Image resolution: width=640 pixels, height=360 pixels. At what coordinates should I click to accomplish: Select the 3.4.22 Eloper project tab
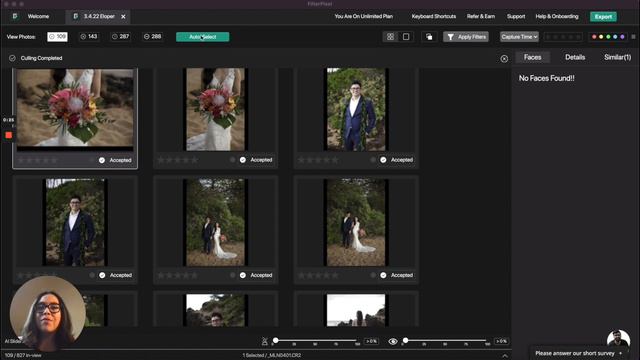(99, 16)
